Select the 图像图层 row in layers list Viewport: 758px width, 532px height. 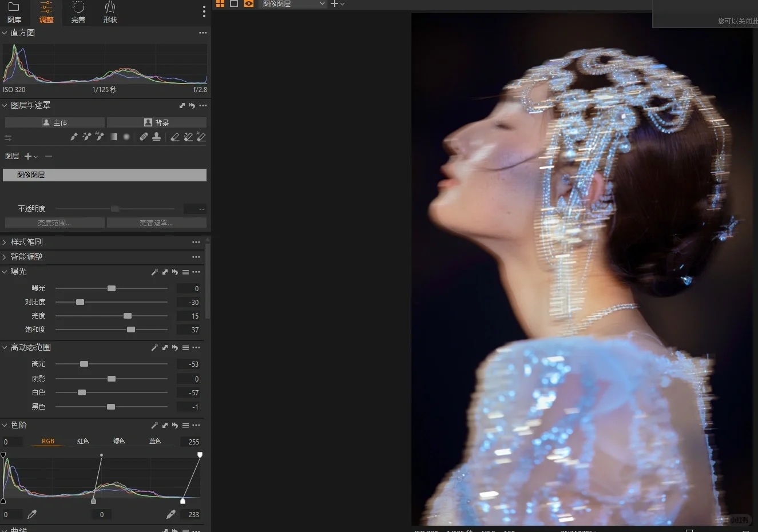105,175
